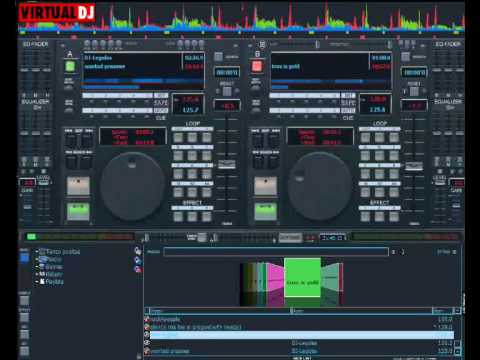Viewport: 480px width, 360px height.
Task: Click deck B's middle LOOP button in top row
Action: point(380,137)
